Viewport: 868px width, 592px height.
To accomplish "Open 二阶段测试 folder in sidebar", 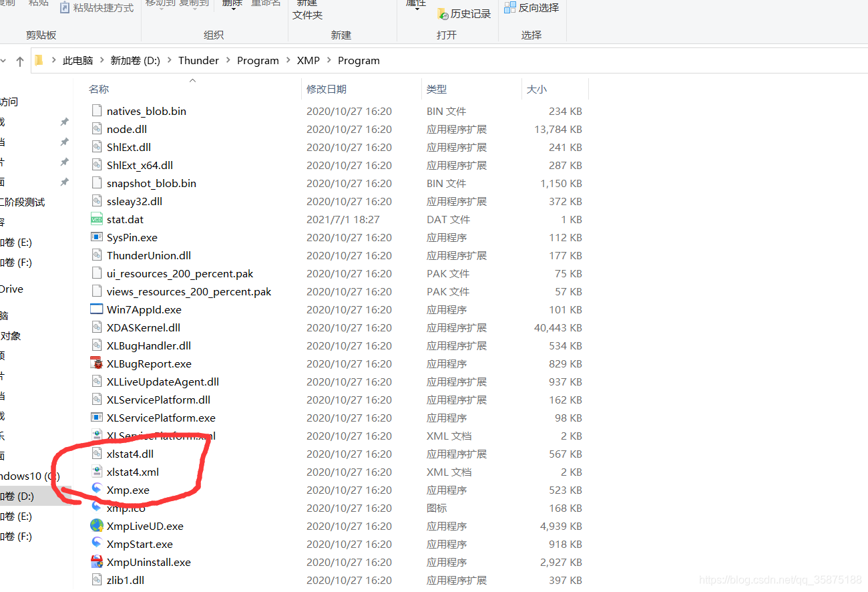I will [23, 202].
